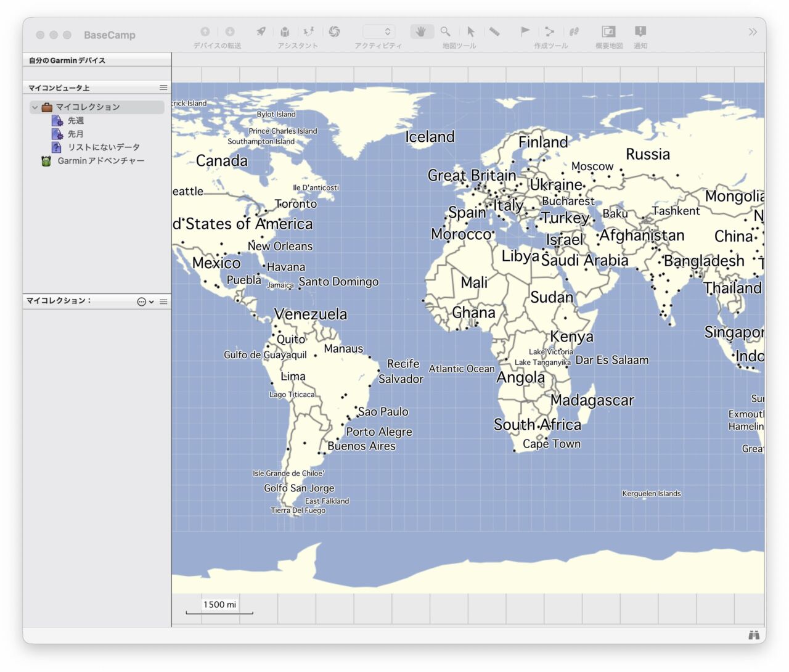Select the footprints track drawing tool

574,31
